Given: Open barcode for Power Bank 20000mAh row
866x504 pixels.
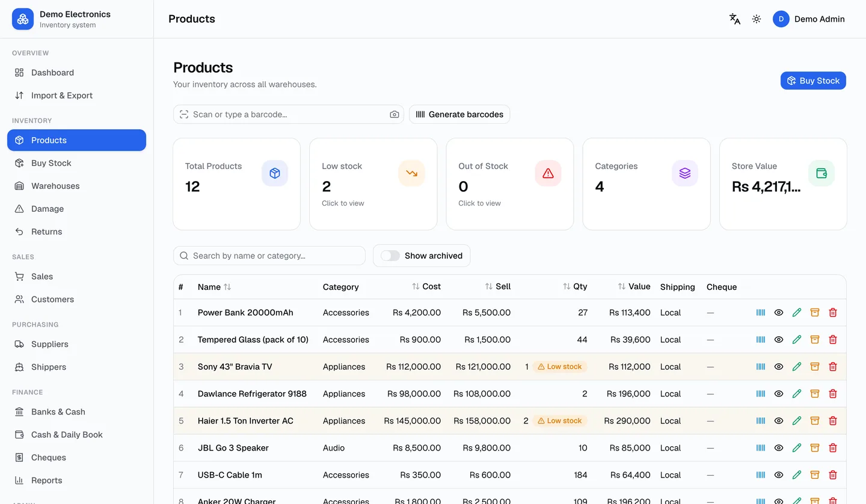Looking at the screenshot, I should pyautogui.click(x=761, y=313).
